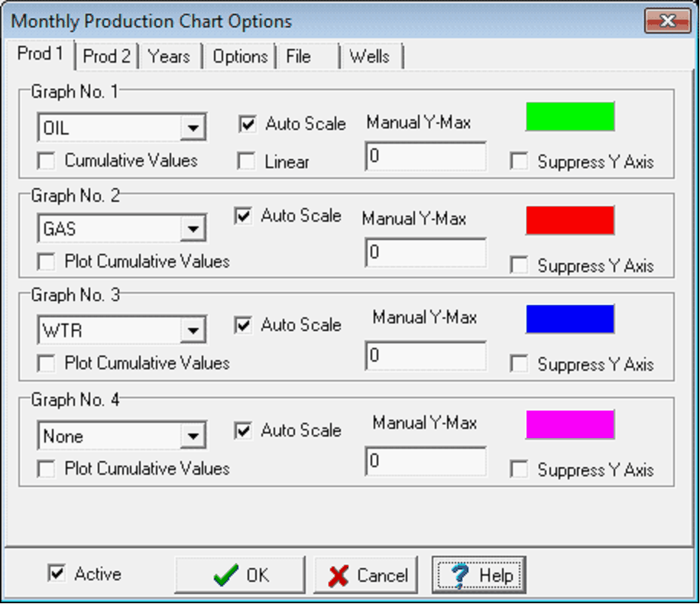Pick the blue color swatch for Graph No. 3
The image size is (700, 604).
[x=570, y=320]
